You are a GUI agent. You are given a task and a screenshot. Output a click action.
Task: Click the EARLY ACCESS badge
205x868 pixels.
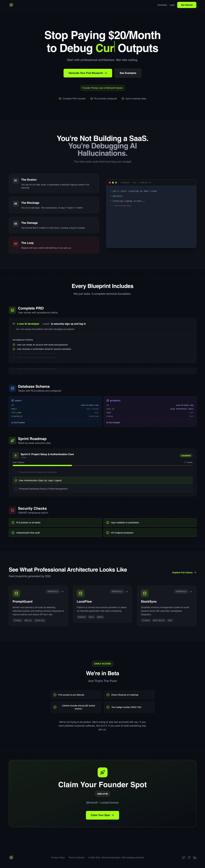[102, 664]
